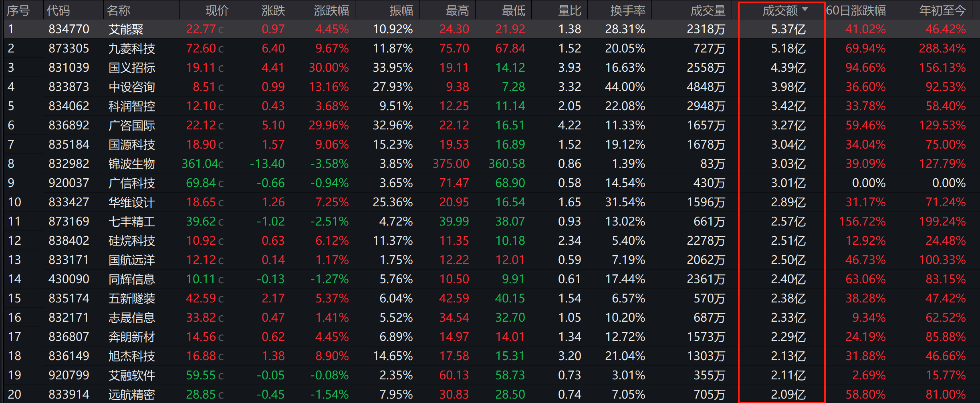Click stock code 834770
Image resolution: width=980 pixels, height=403 pixels.
[69, 29]
